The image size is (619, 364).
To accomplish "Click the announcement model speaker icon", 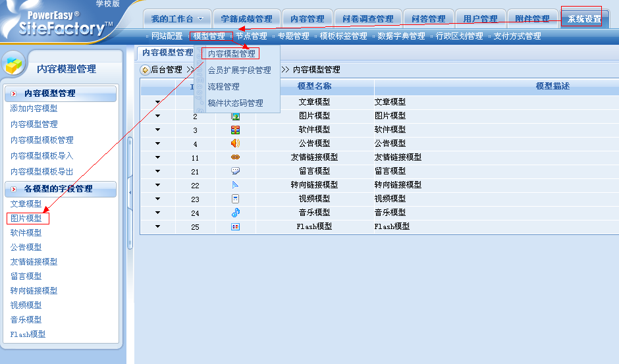I will pos(235,143).
